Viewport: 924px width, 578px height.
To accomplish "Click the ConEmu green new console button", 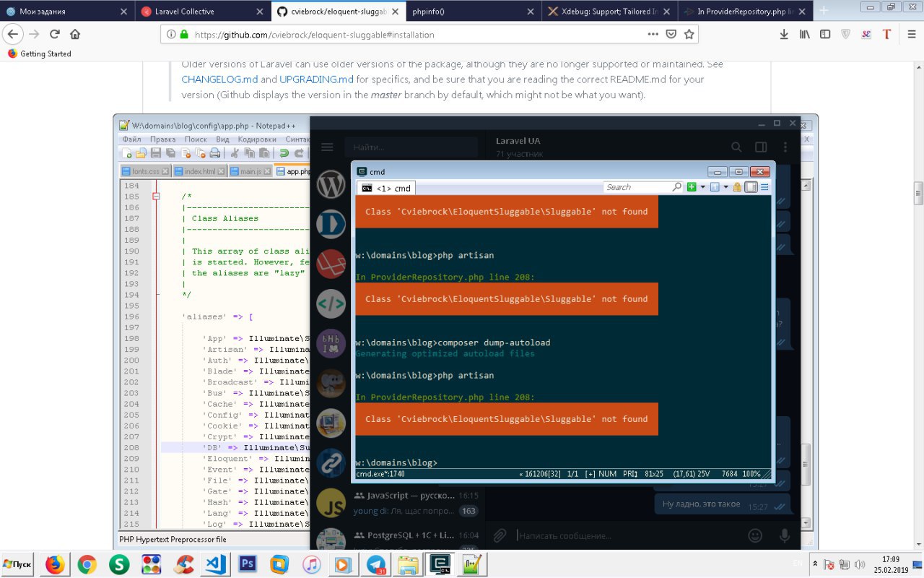I will tap(692, 187).
